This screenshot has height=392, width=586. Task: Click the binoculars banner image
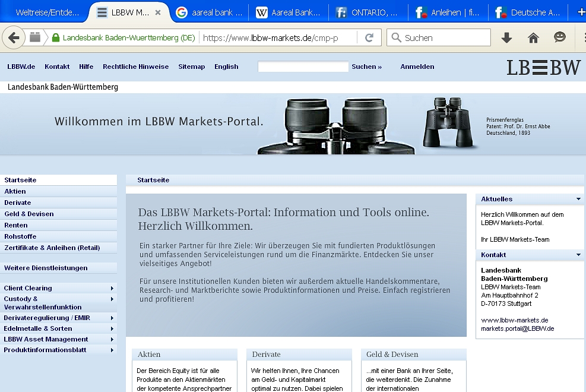(337, 126)
